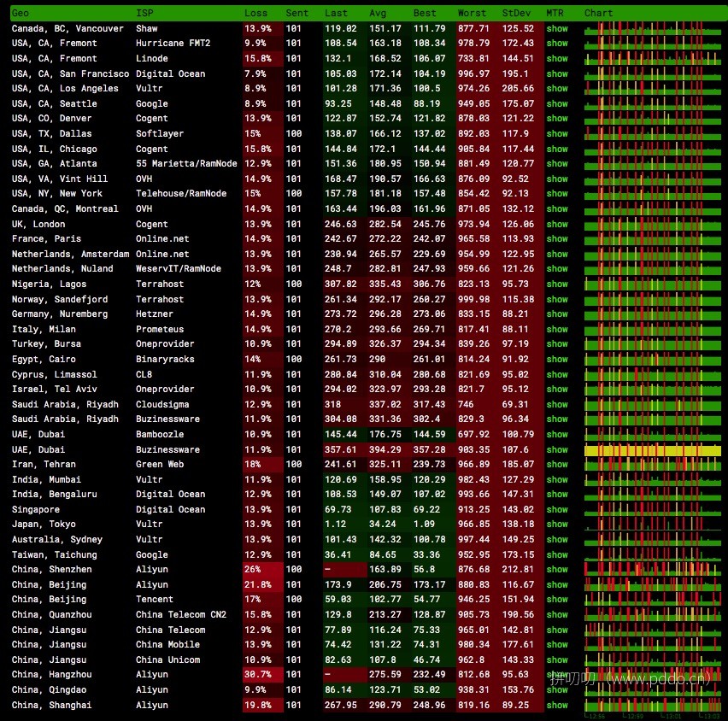Show MTR for Egypt, Cairo
This screenshot has height=721, width=728.
click(x=557, y=359)
